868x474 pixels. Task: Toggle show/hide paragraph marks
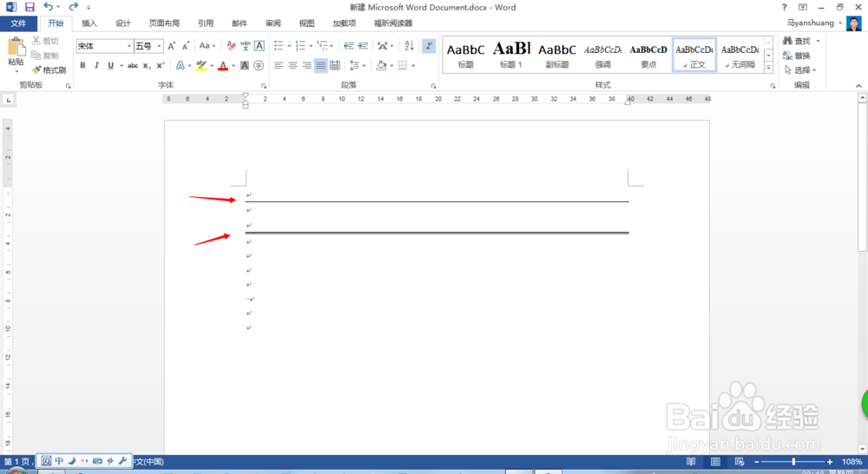click(429, 46)
